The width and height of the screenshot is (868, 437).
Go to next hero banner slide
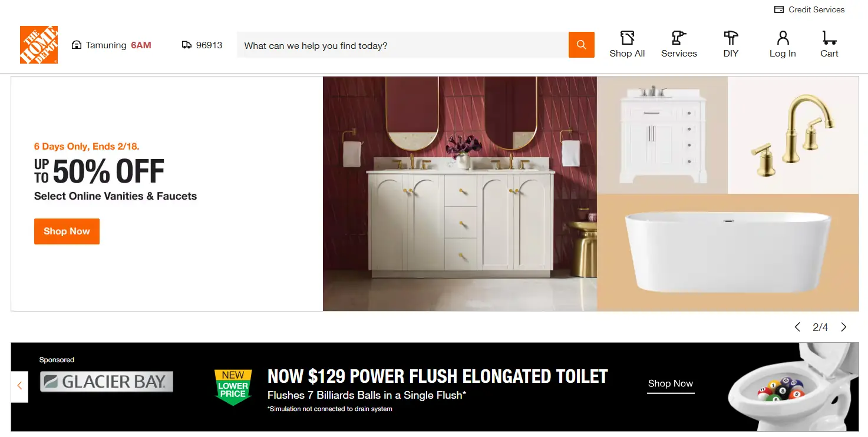(x=843, y=327)
